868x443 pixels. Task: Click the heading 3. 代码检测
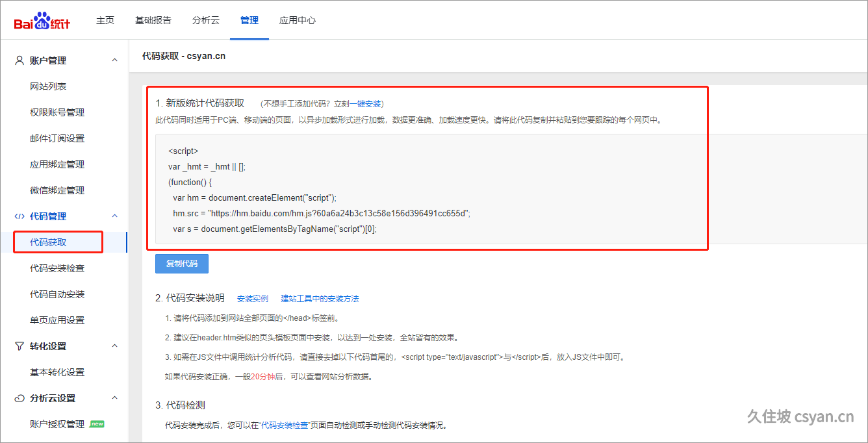(180, 405)
